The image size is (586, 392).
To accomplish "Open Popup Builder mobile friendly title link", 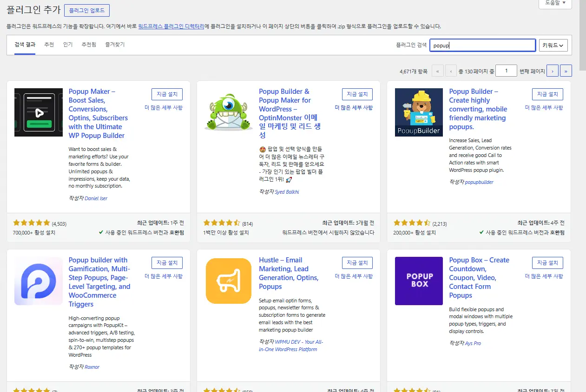I will click(x=478, y=109).
